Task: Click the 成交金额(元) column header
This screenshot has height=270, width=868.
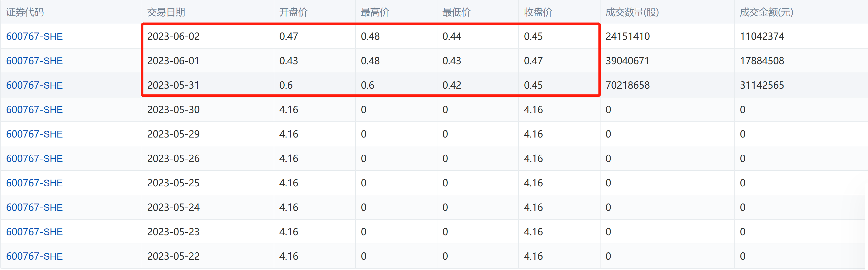Action: pos(767,12)
